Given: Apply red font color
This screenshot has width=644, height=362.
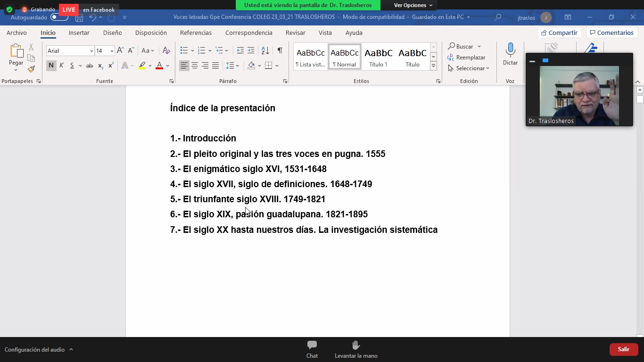Looking at the screenshot, I should tap(159, 66).
